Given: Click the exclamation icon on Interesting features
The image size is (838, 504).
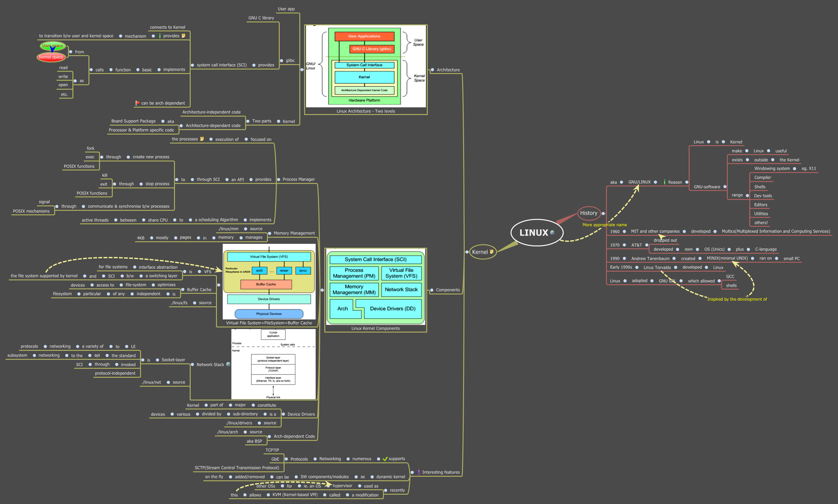Looking at the screenshot, I should tap(419, 472).
